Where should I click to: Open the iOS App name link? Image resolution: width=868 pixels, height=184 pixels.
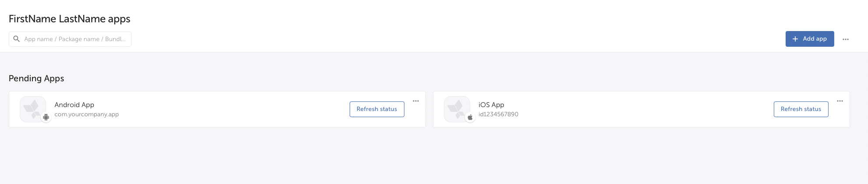(491, 105)
